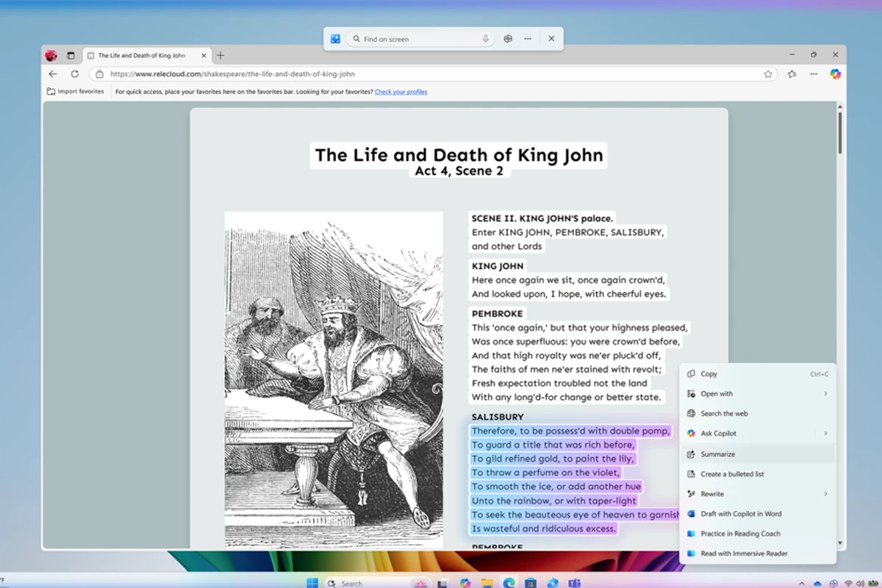This screenshot has height=588, width=882.
Task: Go back with the browser back arrow
Action: 53,74
